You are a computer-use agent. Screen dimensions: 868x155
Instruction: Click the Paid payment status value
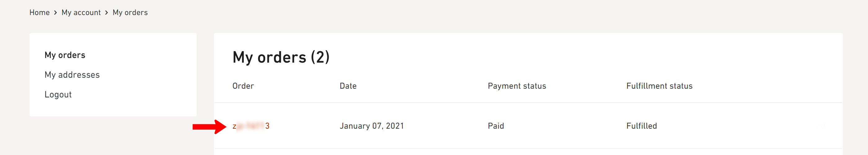click(x=496, y=126)
